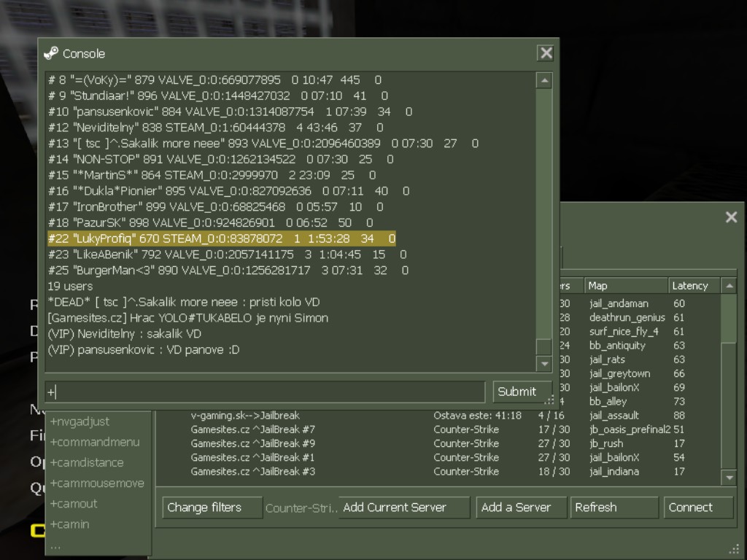The width and height of the screenshot is (747, 560).
Task: Click the "pristi kolo VD" chat line
Action: coord(183,302)
